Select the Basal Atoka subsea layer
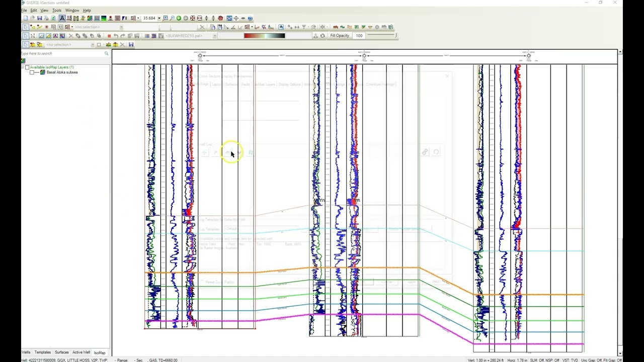Screen dimensions: 644x362 (62, 72)
